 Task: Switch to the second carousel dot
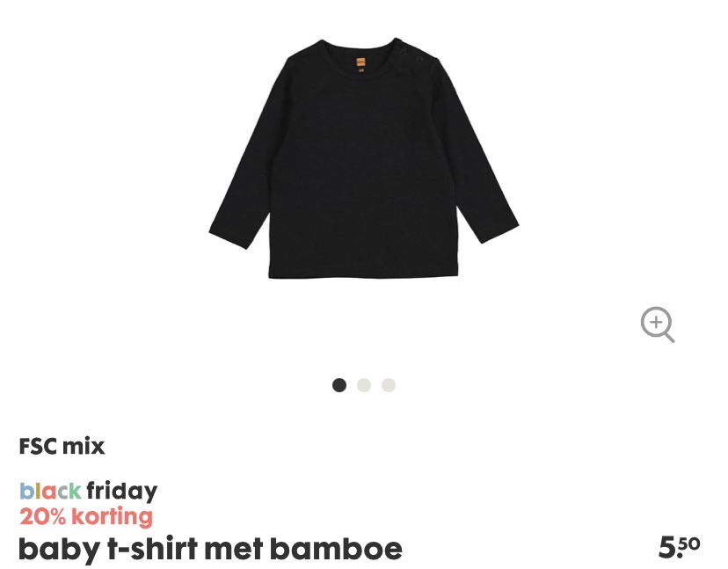(x=364, y=385)
